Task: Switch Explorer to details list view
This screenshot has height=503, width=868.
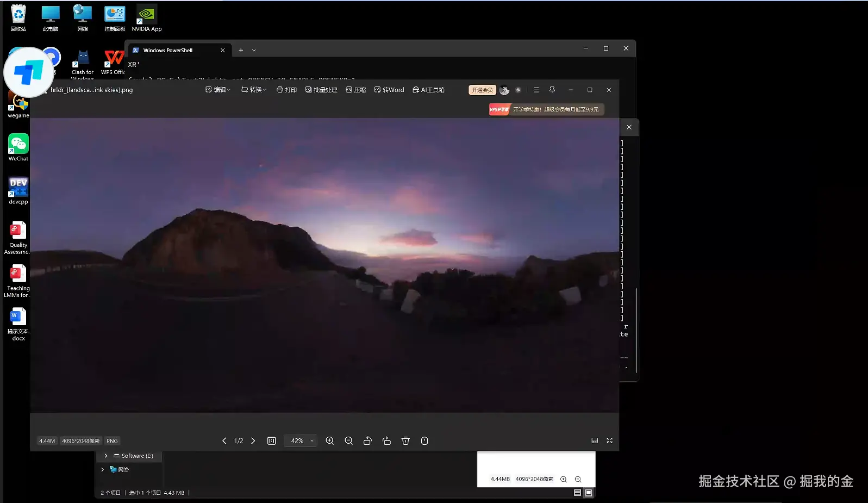Action: click(577, 493)
